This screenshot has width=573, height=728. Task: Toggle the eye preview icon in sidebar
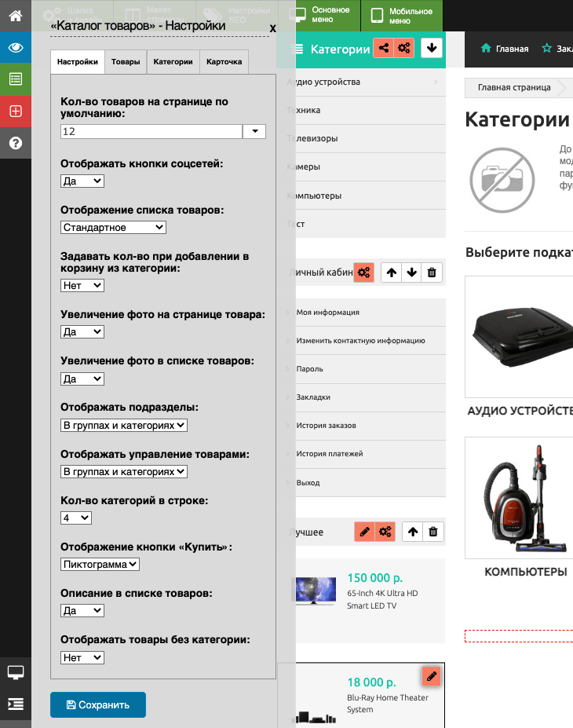(x=16, y=47)
